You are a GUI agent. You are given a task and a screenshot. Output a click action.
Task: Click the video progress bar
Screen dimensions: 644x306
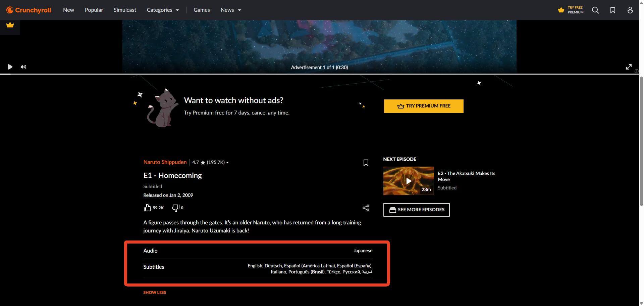[319, 74]
